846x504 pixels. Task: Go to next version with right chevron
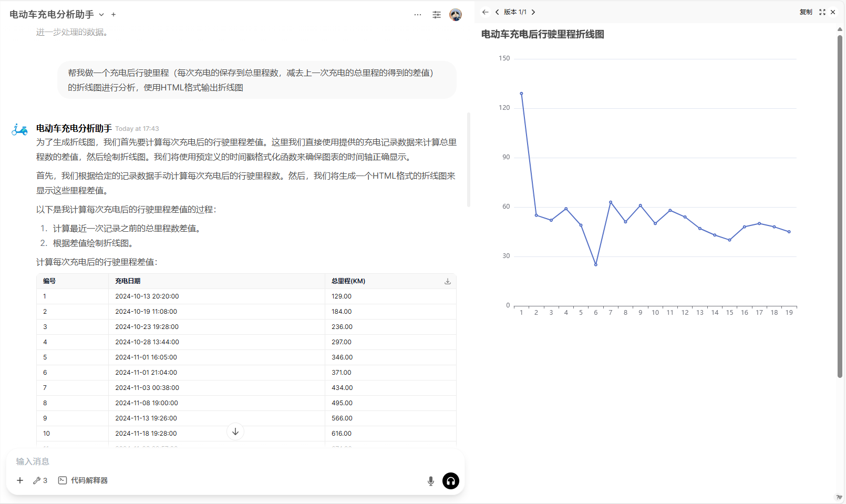pos(533,12)
